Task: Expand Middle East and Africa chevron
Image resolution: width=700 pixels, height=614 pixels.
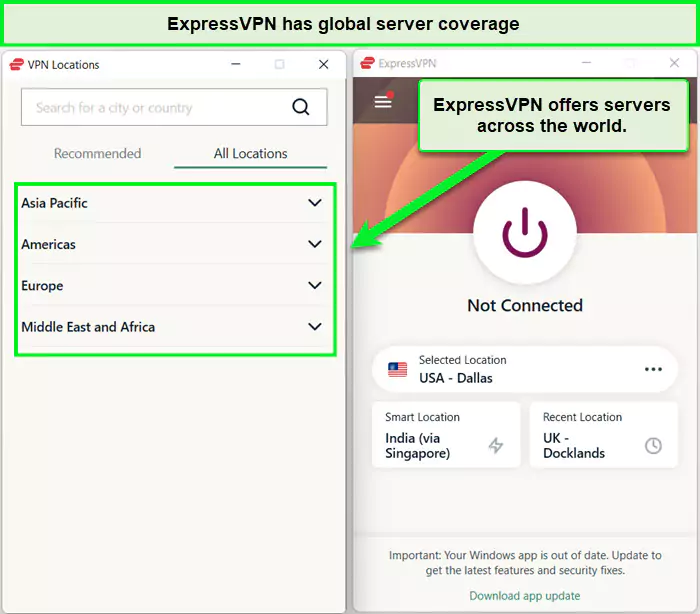Action: (x=315, y=327)
